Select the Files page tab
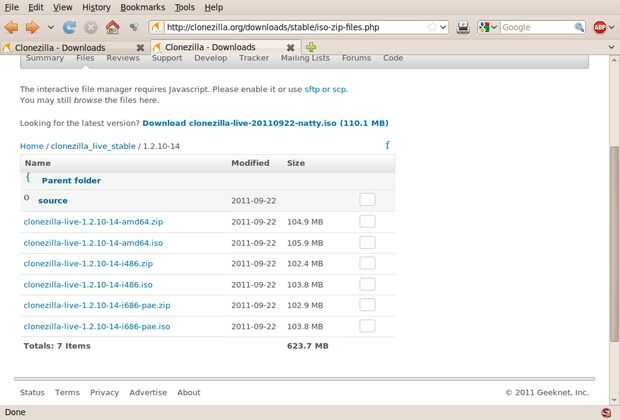 pyautogui.click(x=85, y=58)
